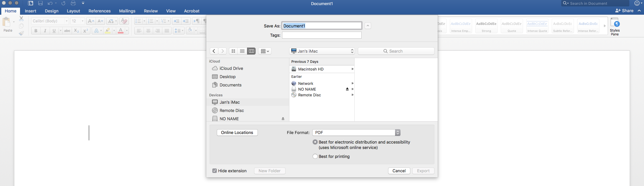Apply Strikethrough formatting
The width and height of the screenshot is (644, 186).
point(67,31)
